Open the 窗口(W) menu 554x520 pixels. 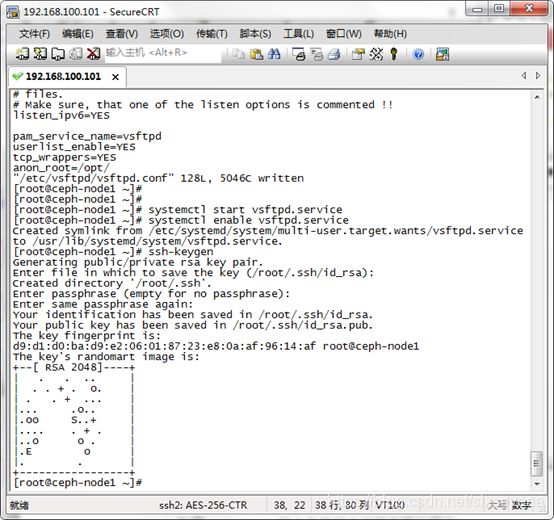click(344, 34)
